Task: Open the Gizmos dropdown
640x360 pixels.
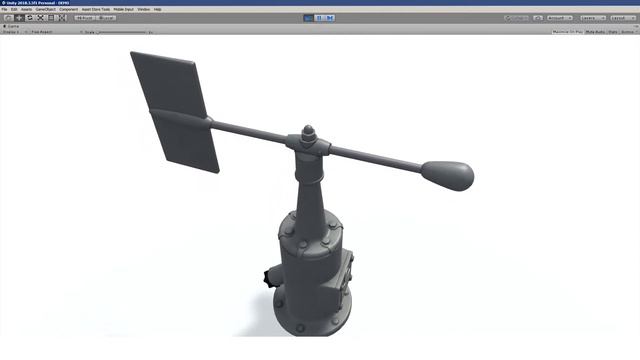Action: click(x=629, y=32)
